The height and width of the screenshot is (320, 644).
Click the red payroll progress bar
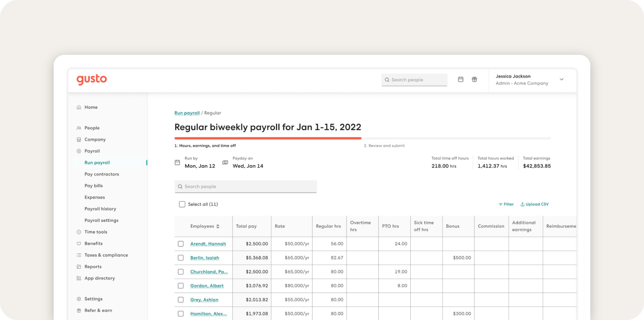(268, 138)
